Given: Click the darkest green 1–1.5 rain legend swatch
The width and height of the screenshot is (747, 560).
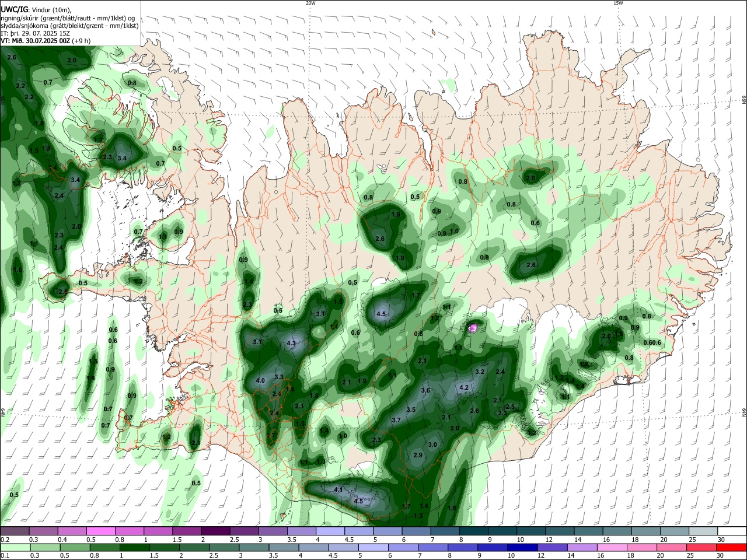Looking at the screenshot, I should tap(134, 547).
